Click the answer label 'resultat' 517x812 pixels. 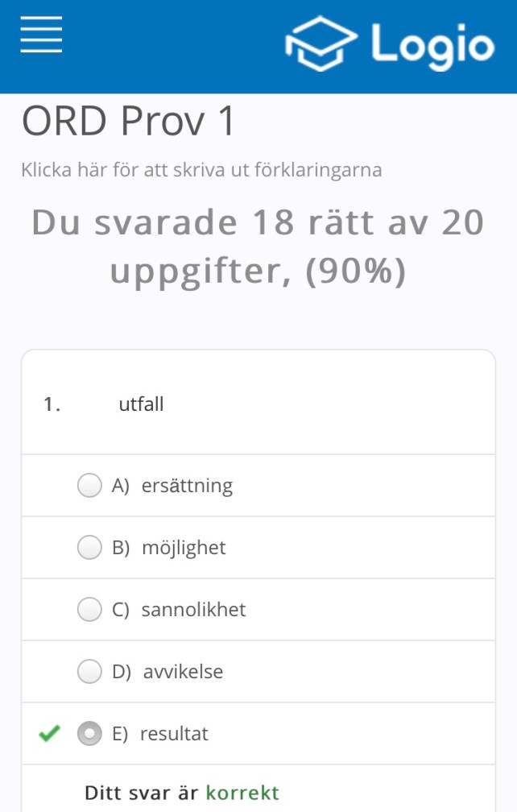174,734
